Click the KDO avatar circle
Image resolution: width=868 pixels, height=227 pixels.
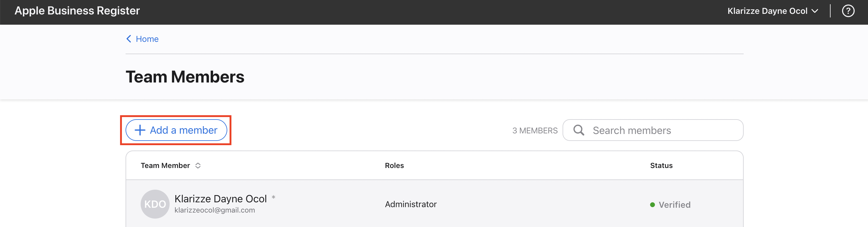point(155,204)
